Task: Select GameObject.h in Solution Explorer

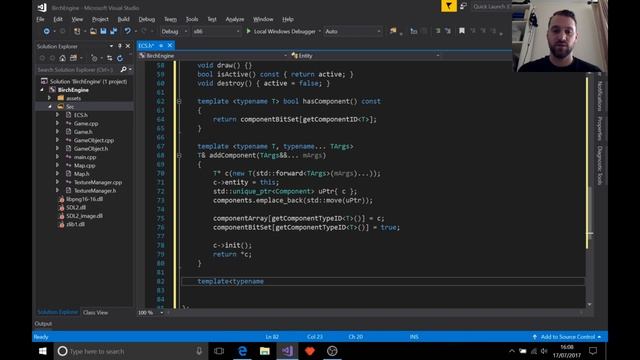Action: (x=91, y=149)
